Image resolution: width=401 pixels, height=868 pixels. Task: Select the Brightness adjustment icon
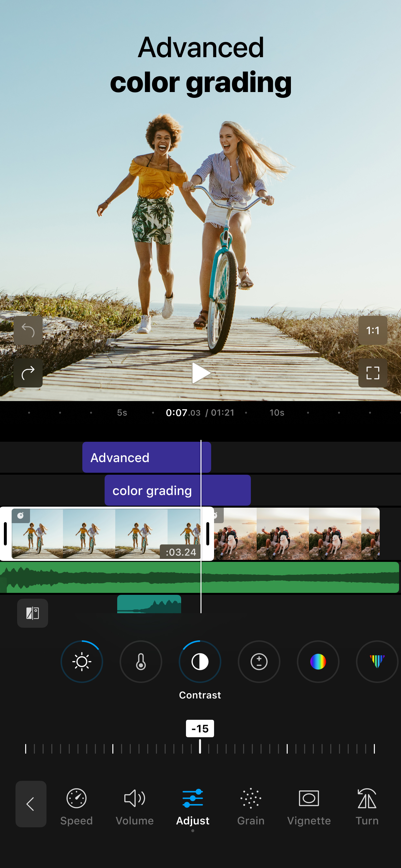(82, 661)
